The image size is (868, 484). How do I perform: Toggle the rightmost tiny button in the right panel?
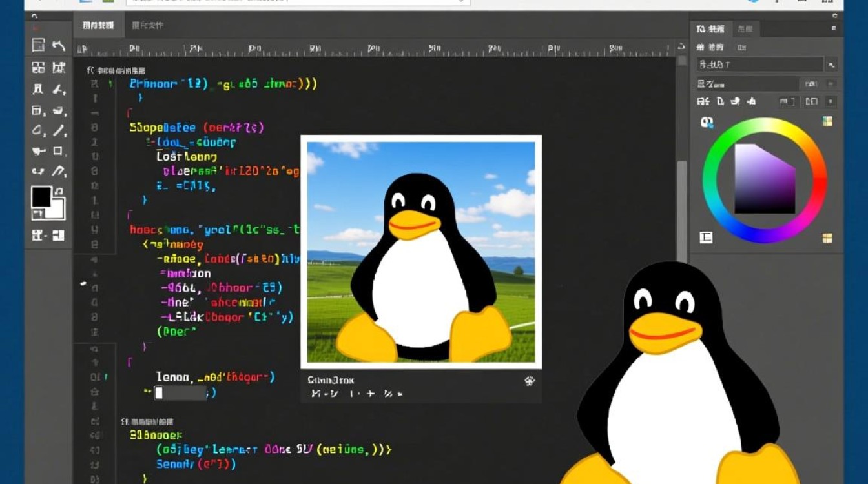(x=830, y=101)
